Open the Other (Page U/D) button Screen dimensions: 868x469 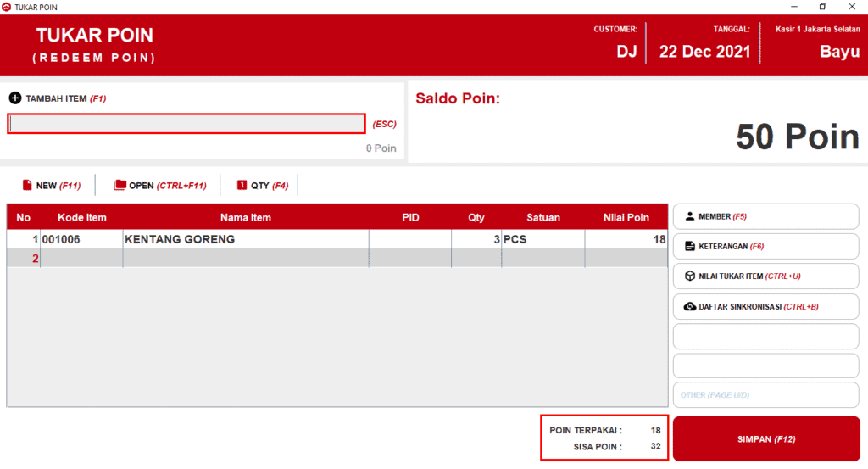765,395
